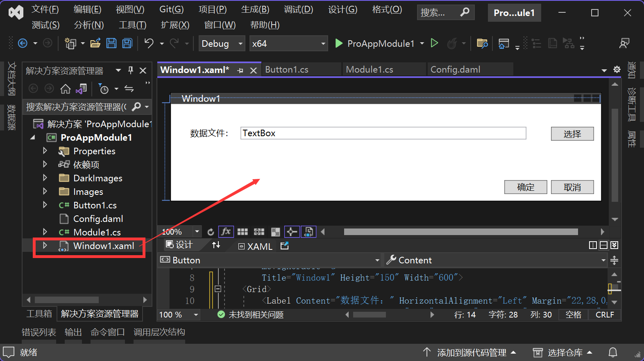Open the document tabs settings gear

(x=617, y=70)
